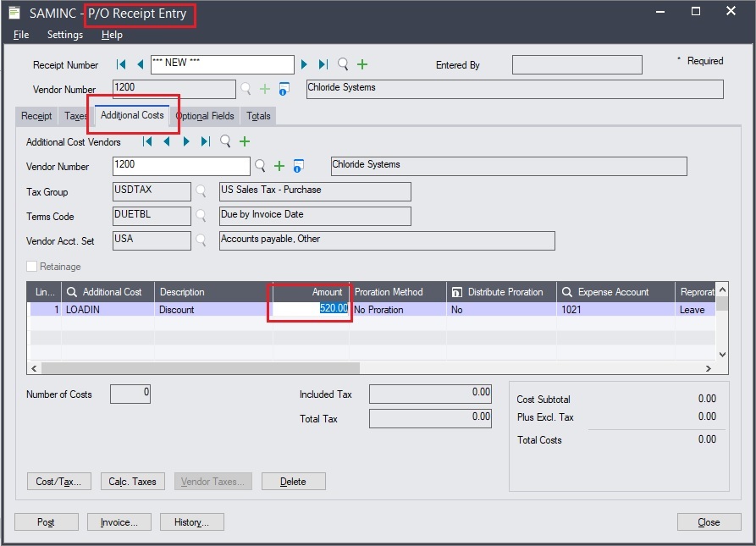Open finder for Additional Costs Vendor Number

(261, 166)
